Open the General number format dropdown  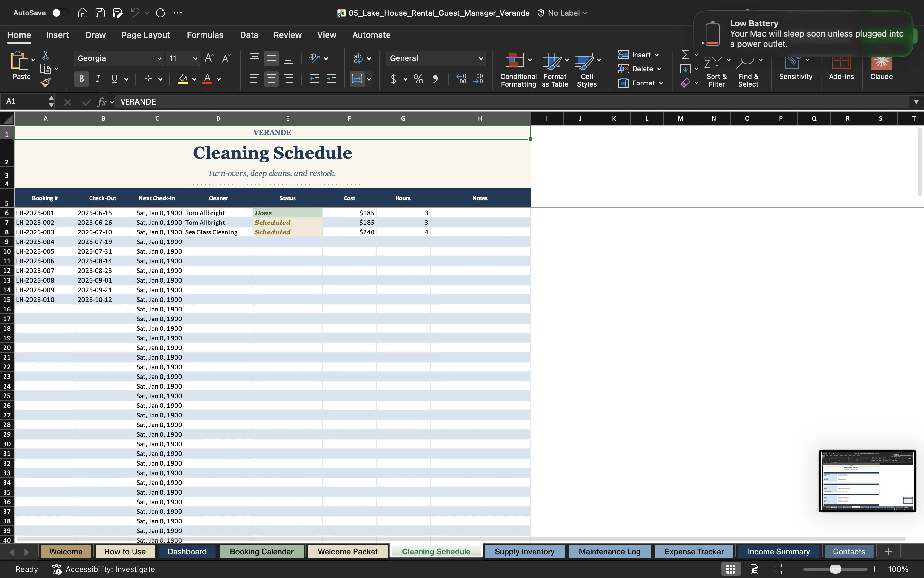click(481, 58)
